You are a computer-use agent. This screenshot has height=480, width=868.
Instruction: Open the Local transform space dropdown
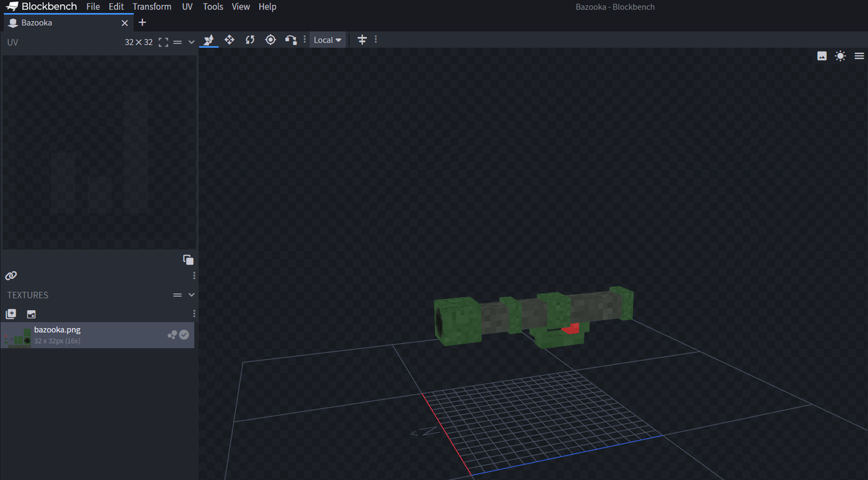coord(328,40)
